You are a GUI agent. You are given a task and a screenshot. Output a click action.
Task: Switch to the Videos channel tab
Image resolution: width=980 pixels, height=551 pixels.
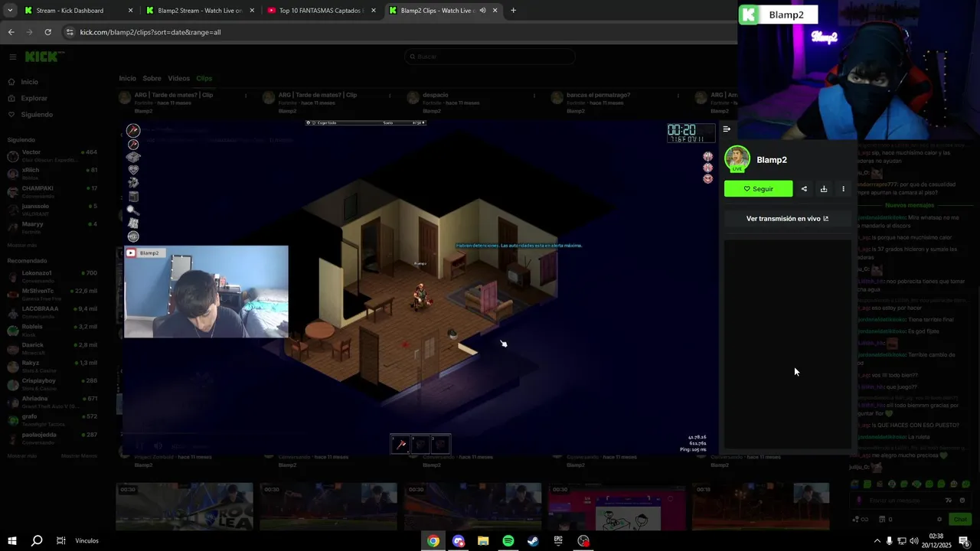(178, 78)
